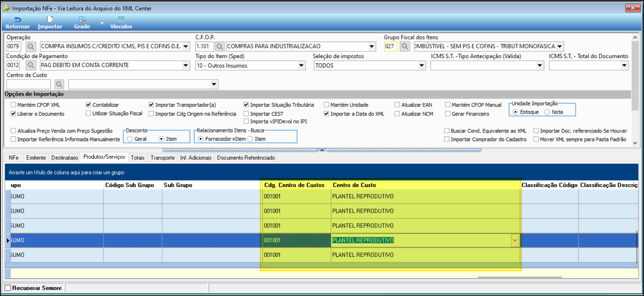This screenshot has width=644, height=296.
Task: Select Geral discount radio button
Action: point(130,139)
